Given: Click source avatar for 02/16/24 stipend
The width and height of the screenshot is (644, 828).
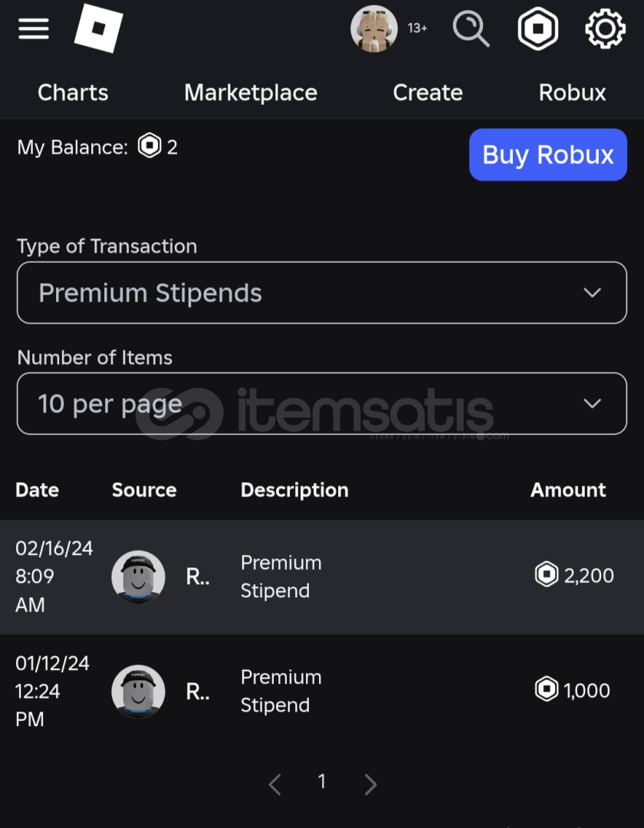Looking at the screenshot, I should 138,577.
